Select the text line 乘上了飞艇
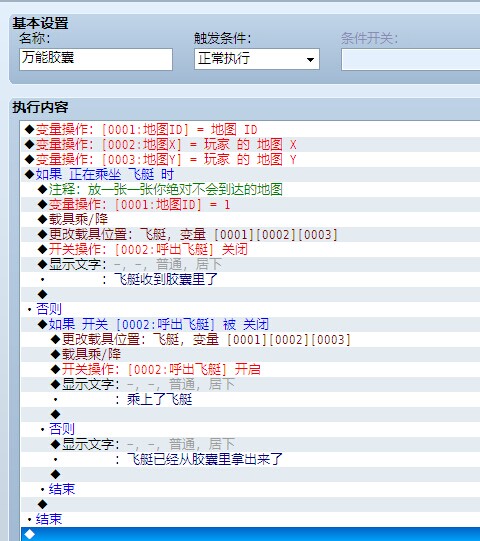This screenshot has height=541, width=480. [x=250, y=400]
